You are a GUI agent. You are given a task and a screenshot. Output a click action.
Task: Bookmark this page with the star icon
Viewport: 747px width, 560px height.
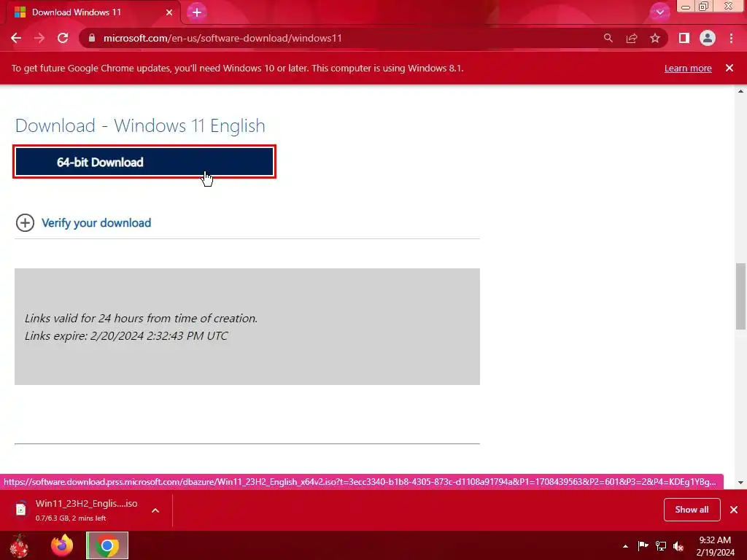click(x=655, y=38)
